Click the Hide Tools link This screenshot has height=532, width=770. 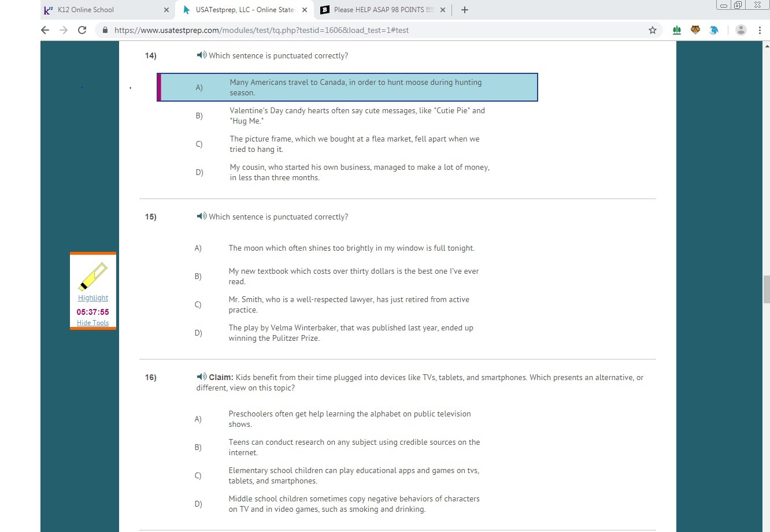click(93, 323)
